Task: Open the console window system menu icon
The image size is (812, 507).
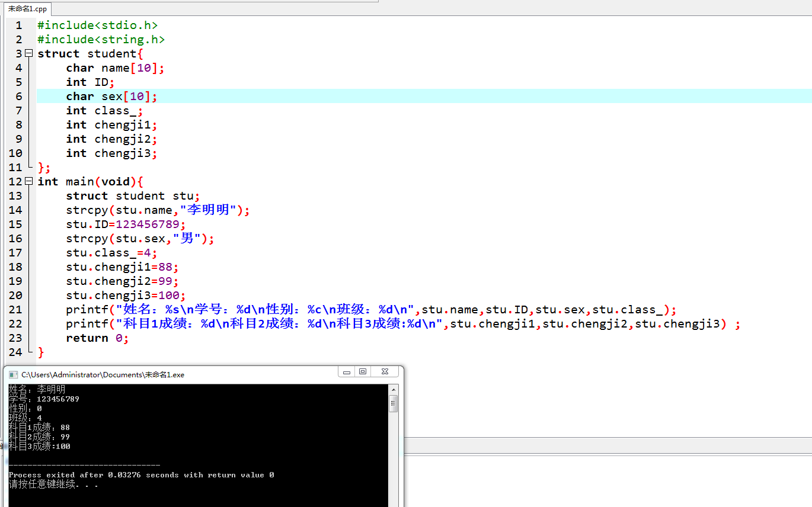Action: click(x=13, y=374)
